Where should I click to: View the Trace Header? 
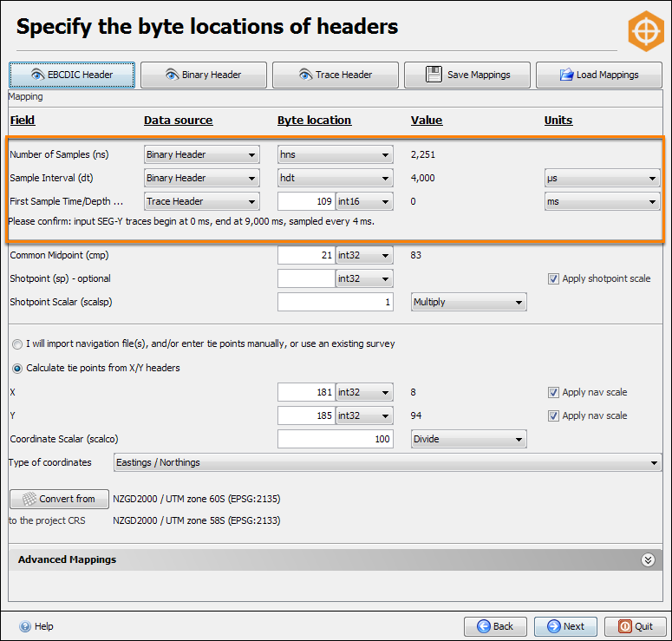[336, 75]
